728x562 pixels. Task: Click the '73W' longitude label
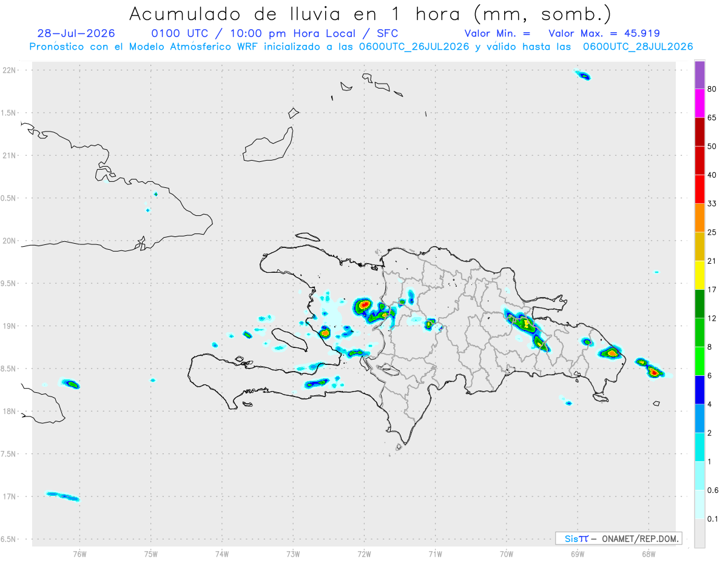click(x=293, y=554)
